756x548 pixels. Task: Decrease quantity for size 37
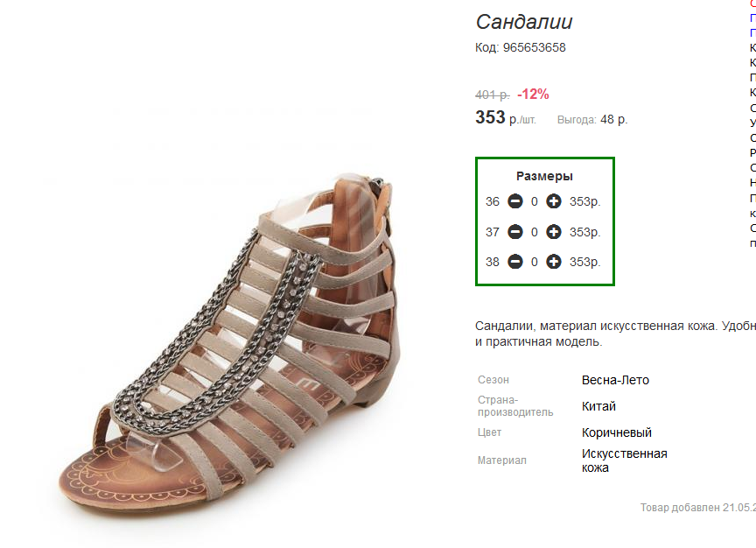pos(514,232)
